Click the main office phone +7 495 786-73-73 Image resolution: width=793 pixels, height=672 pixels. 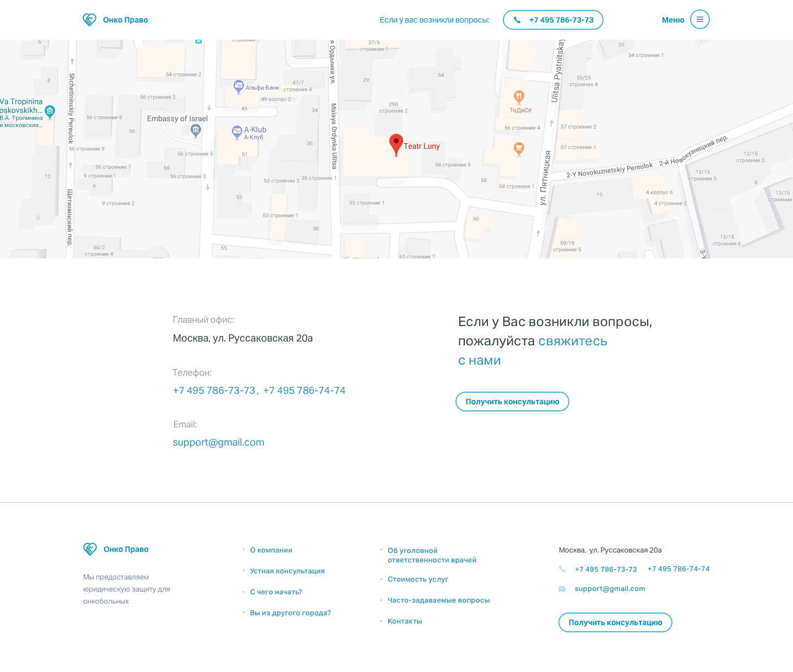coord(214,391)
